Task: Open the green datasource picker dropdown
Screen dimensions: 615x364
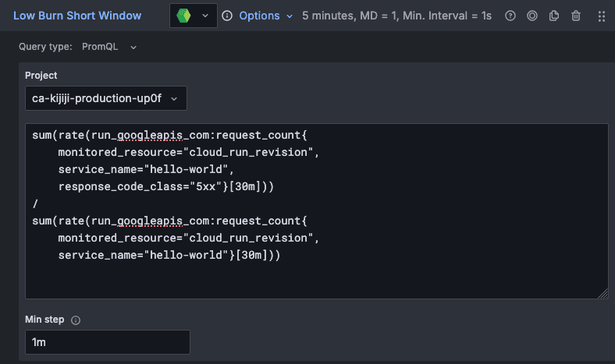Action: coord(194,16)
